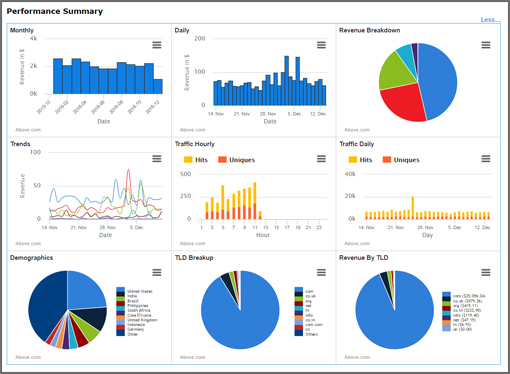Image resolution: width=510 pixels, height=374 pixels.
Task: Click the 'Traffic Hourly' chart title
Action: coord(195,144)
